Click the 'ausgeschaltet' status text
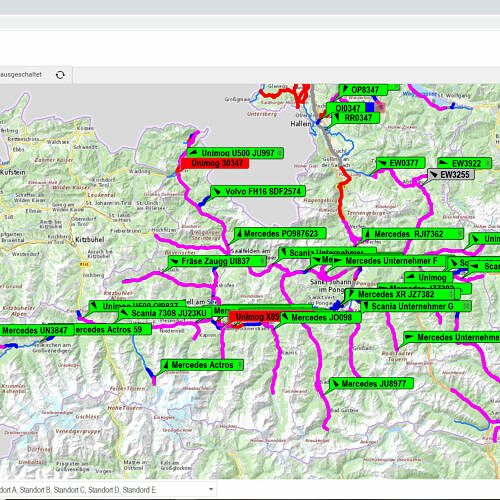Viewport: 500px width, 500px height. tap(21, 74)
